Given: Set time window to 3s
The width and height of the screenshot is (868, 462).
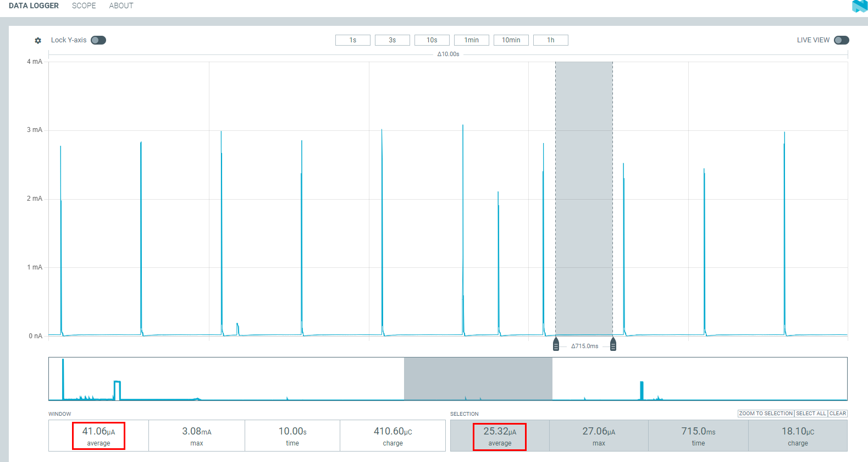Looking at the screenshot, I should tap(392, 40).
